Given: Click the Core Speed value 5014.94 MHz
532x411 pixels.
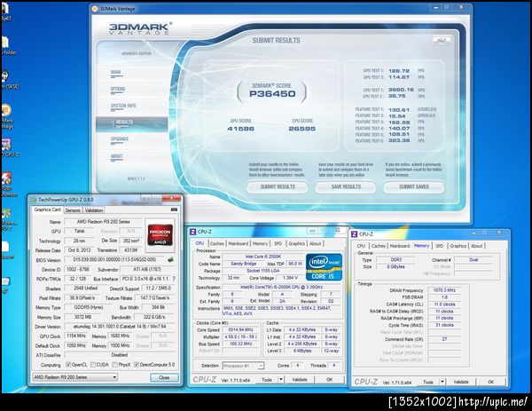Looking at the screenshot, I should (x=240, y=330).
